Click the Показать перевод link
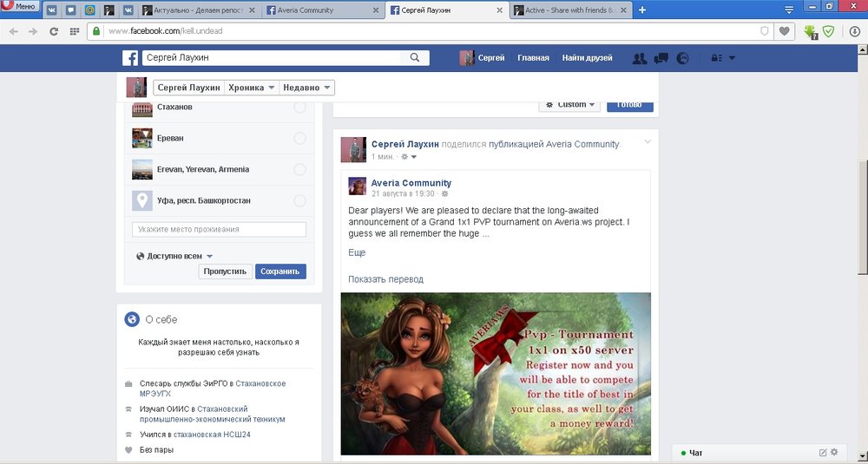Image resolution: width=868 pixels, height=464 pixels. [385, 279]
